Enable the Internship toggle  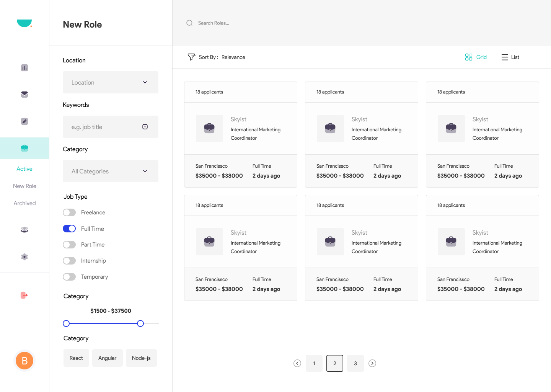pyautogui.click(x=69, y=261)
